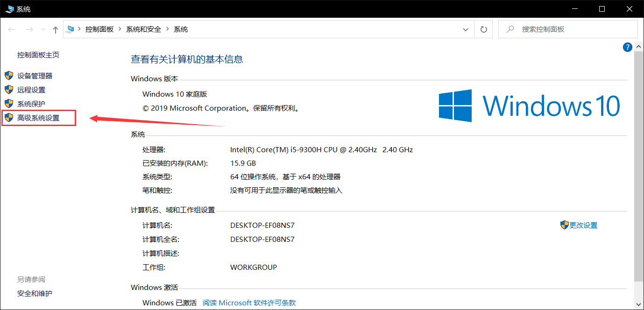644x310 pixels.
Task: Expand chevron before 控制面板 breadcrumb
Action: 79,29
